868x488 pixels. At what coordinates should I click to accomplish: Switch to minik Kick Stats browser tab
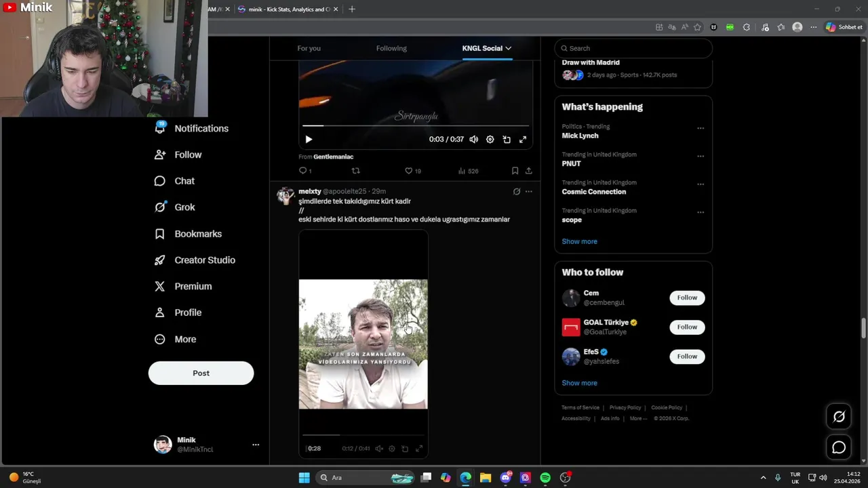tap(288, 9)
